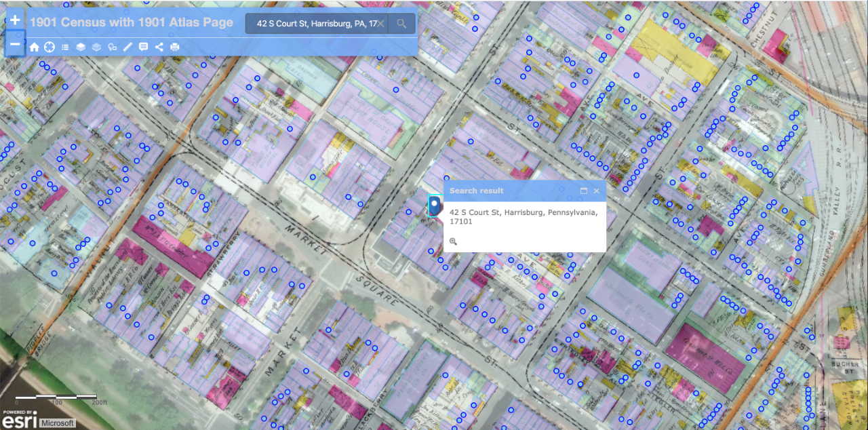
Task: Open the Details comment bubble icon
Action: click(x=143, y=47)
